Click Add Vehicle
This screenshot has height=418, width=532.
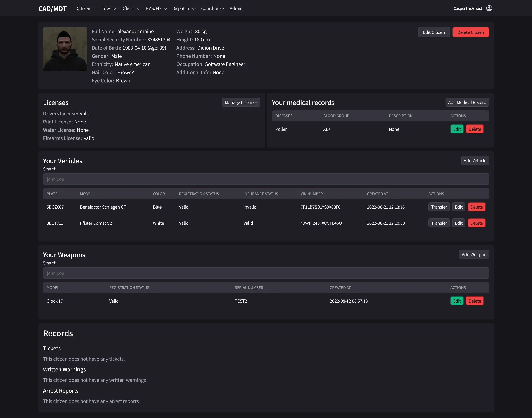(475, 160)
